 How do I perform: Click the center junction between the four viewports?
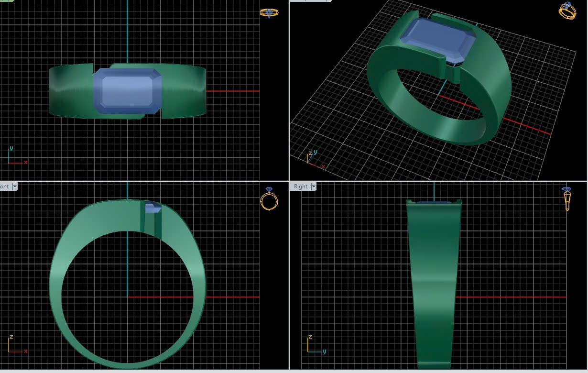tap(289, 181)
